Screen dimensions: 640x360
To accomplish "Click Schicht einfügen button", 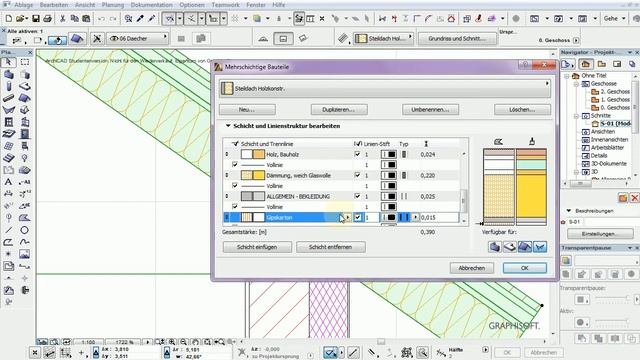I will pos(257,247).
